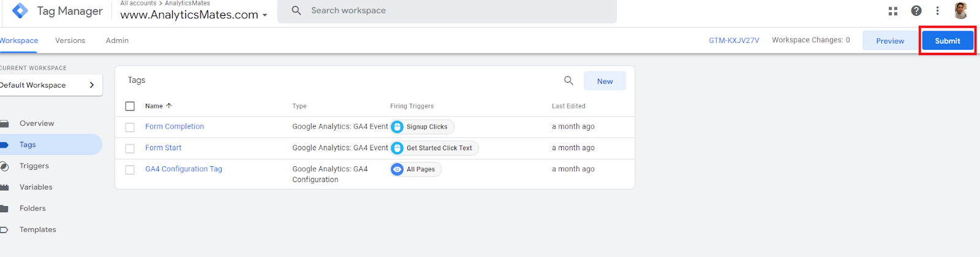
Task: Expand the Default Workspace selector
Action: coord(50,85)
